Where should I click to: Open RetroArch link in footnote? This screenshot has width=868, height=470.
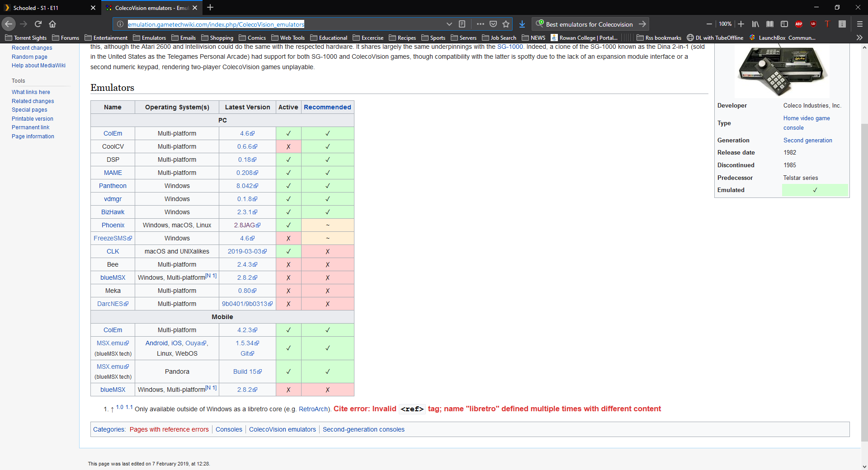(x=314, y=409)
